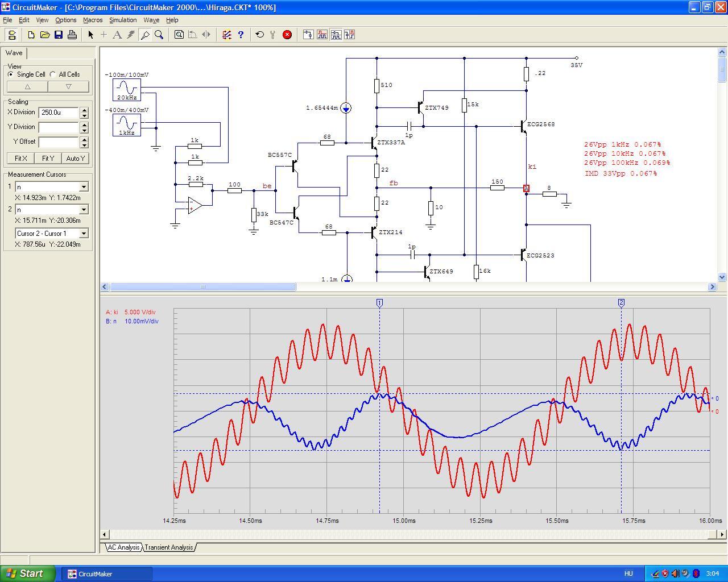Select the Text tool (A icon)
The height and width of the screenshot is (582, 728).
[x=117, y=35]
